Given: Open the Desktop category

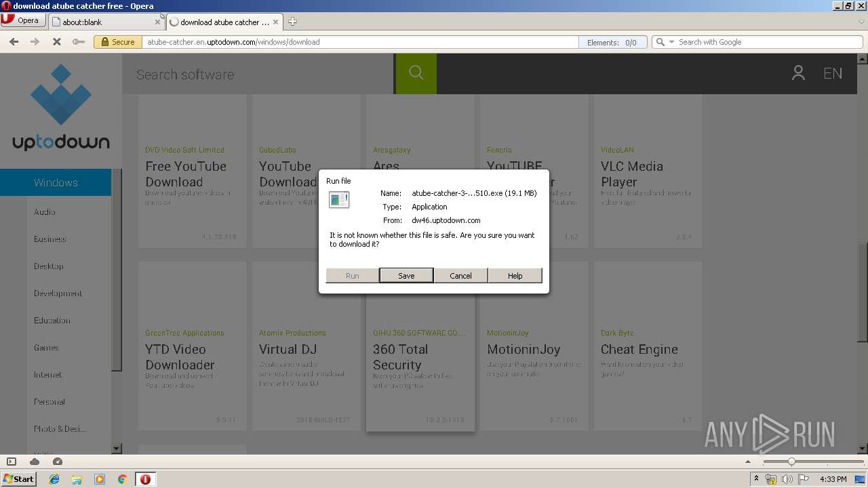Looking at the screenshot, I should [49, 266].
